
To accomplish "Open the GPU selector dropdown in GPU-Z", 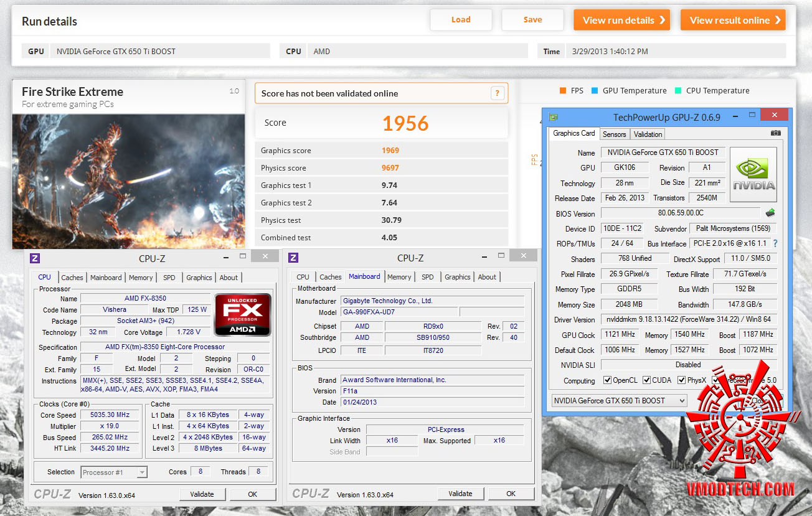I will pos(620,400).
